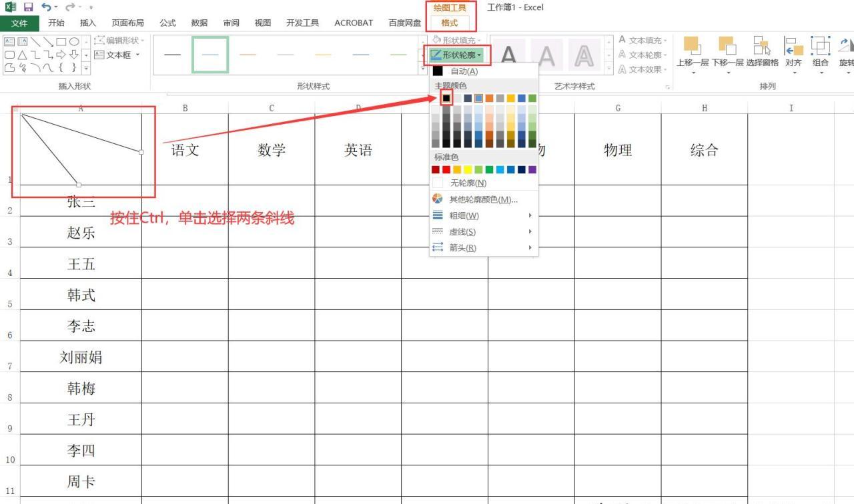Pick the standard purple color swatch

(532, 169)
